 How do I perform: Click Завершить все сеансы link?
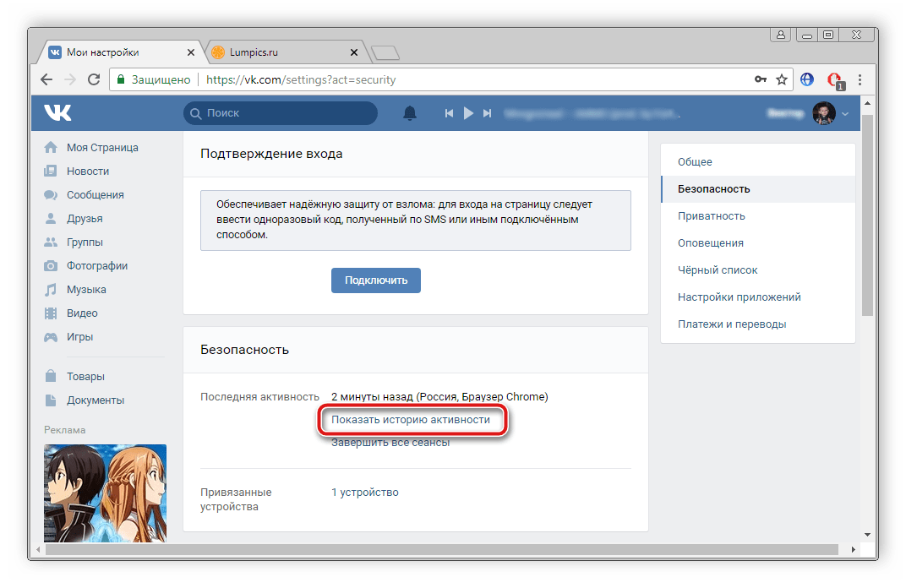tap(390, 442)
